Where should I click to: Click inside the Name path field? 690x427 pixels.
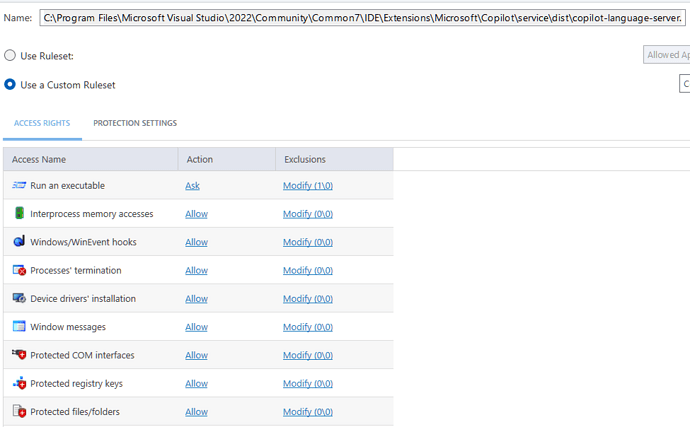[x=362, y=18]
